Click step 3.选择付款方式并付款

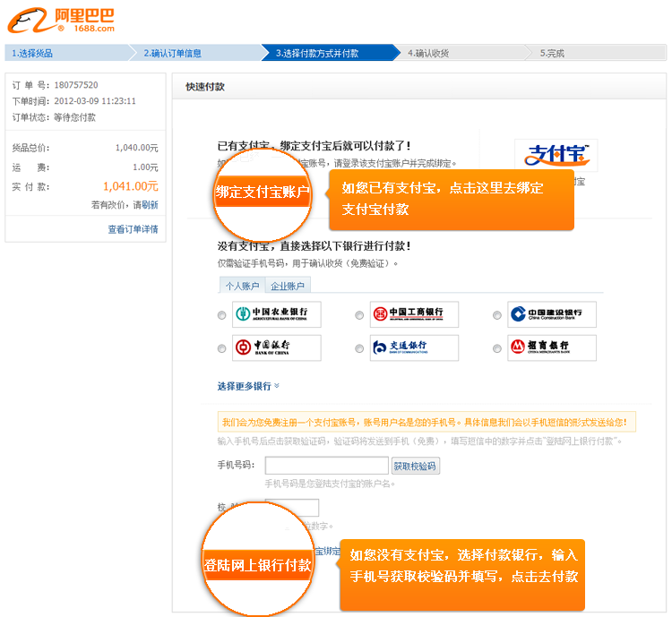coord(330,53)
